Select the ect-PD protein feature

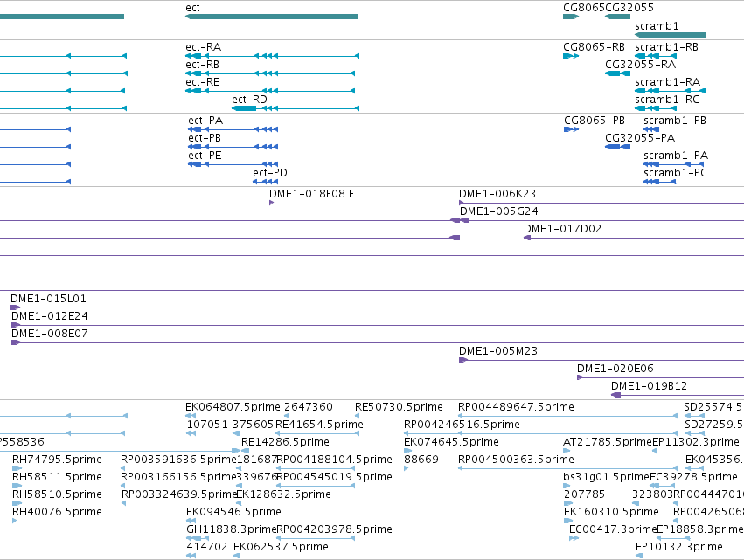[x=265, y=182]
